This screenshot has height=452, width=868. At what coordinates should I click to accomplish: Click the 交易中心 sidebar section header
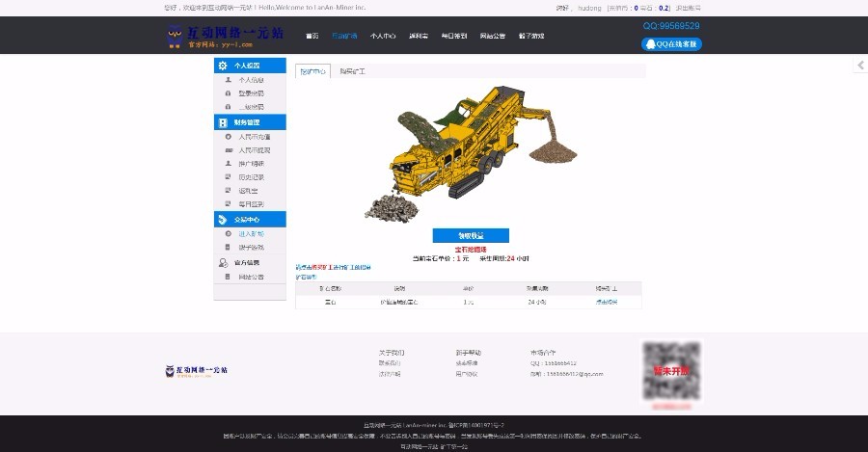250,220
